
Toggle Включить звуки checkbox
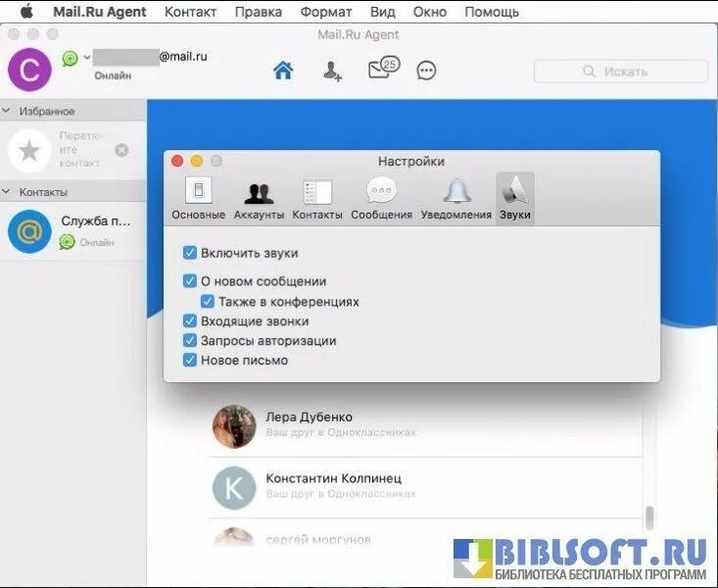tap(190, 253)
